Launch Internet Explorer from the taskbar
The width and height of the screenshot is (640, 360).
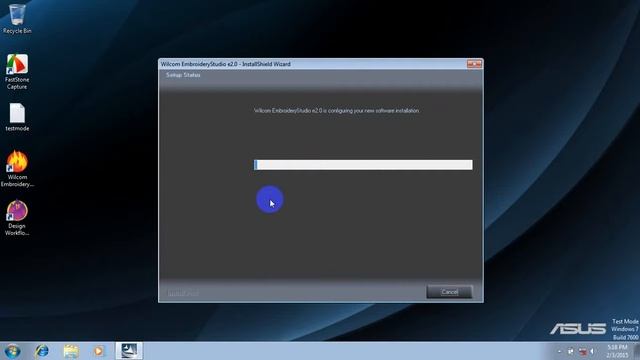click(42, 351)
